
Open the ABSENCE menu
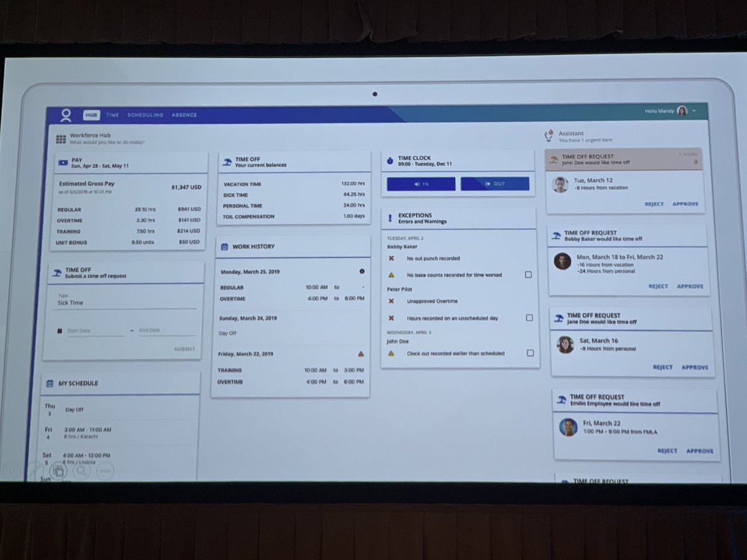[x=184, y=115]
